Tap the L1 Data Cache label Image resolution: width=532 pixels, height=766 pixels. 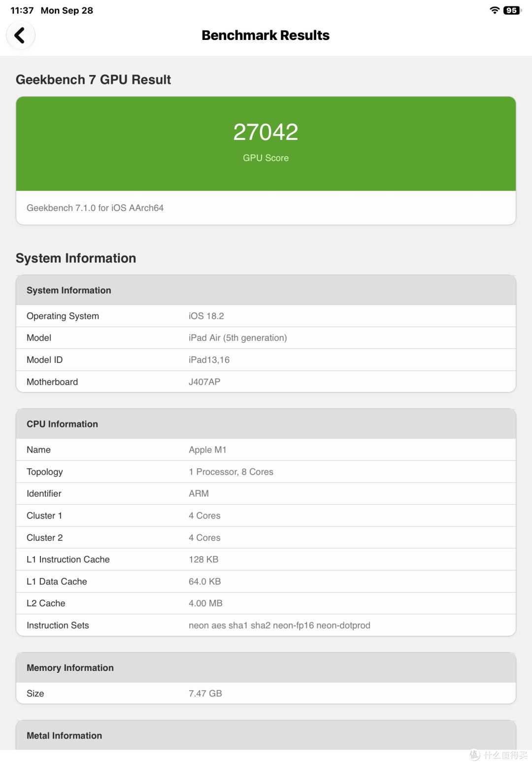click(x=57, y=582)
